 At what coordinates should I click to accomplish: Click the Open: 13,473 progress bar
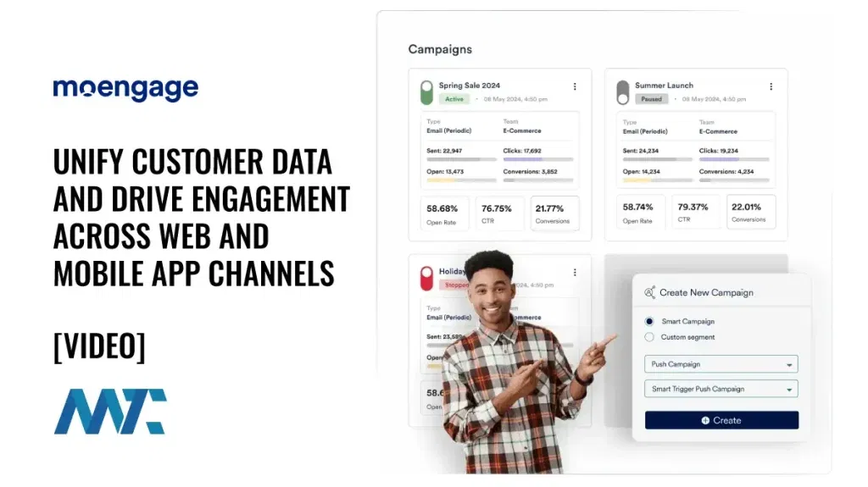tap(461, 180)
